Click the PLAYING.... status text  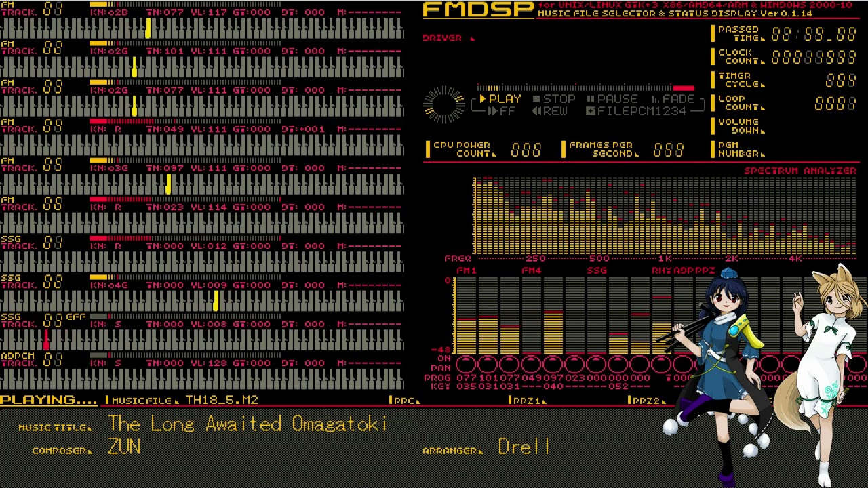48,400
